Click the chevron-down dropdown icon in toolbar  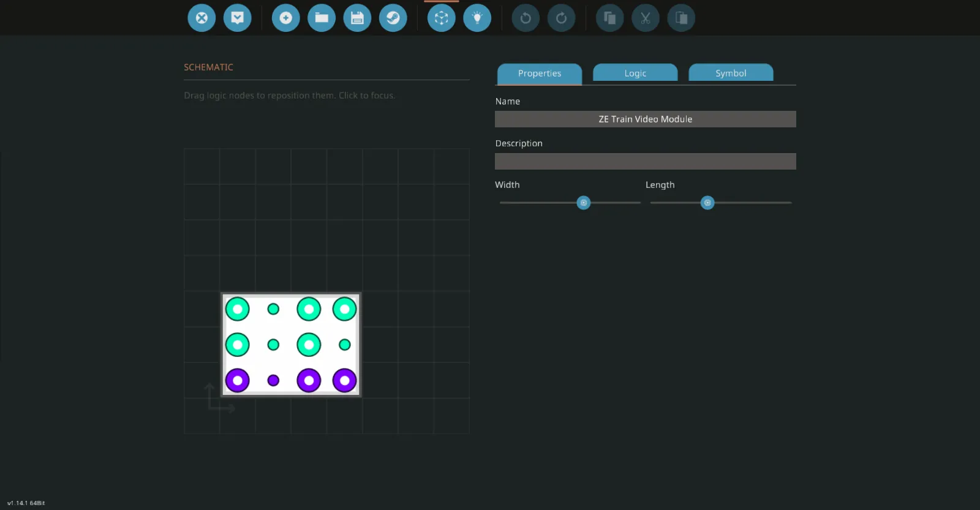[x=238, y=18]
